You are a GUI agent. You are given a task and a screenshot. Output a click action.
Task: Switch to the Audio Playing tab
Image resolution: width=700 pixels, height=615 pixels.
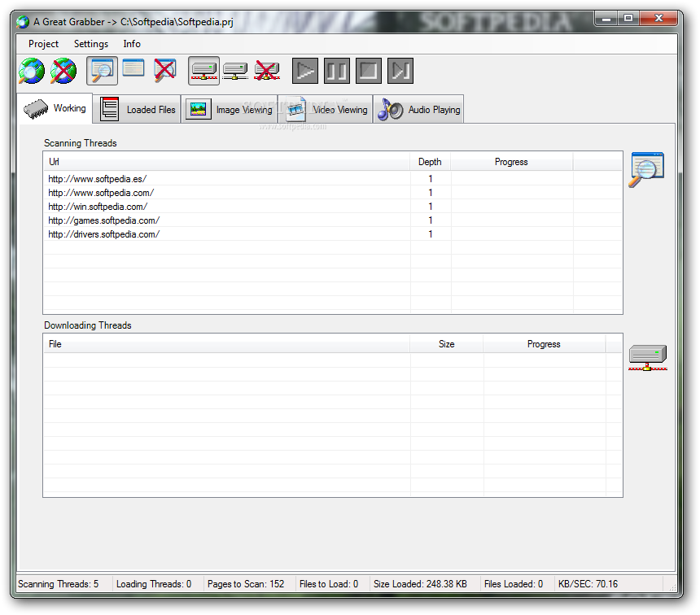[418, 109]
